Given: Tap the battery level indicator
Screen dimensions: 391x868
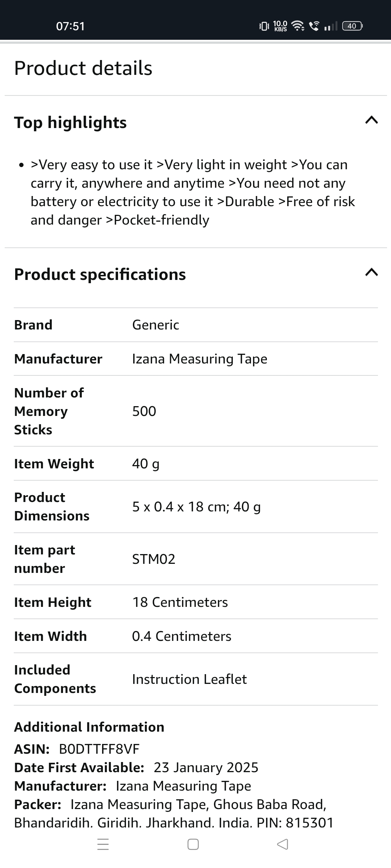Looking at the screenshot, I should click(x=352, y=26).
